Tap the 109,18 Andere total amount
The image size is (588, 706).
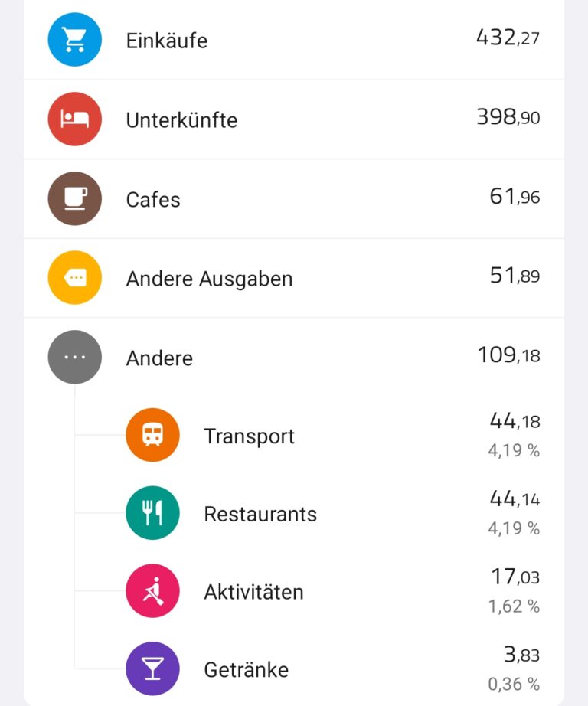(509, 355)
